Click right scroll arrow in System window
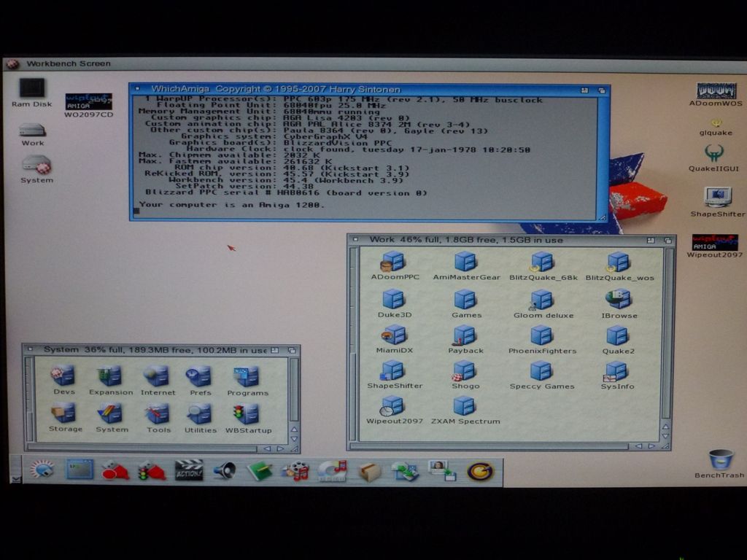 pos(281,448)
